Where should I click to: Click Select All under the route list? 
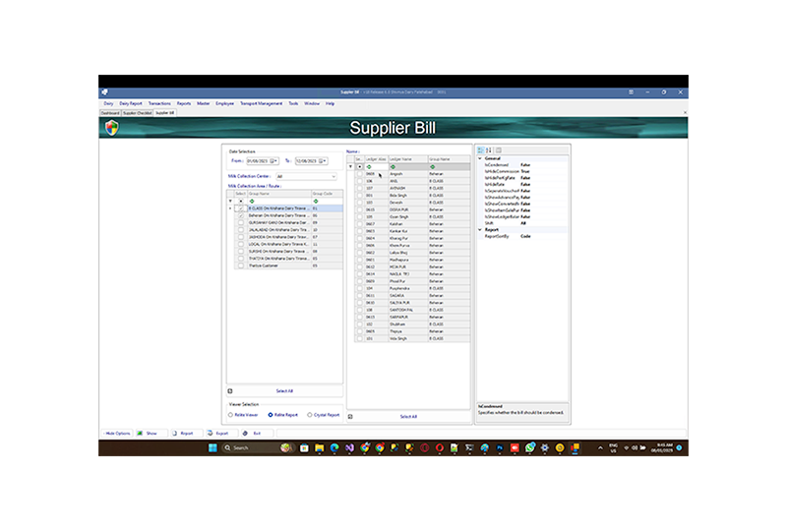[x=284, y=390]
